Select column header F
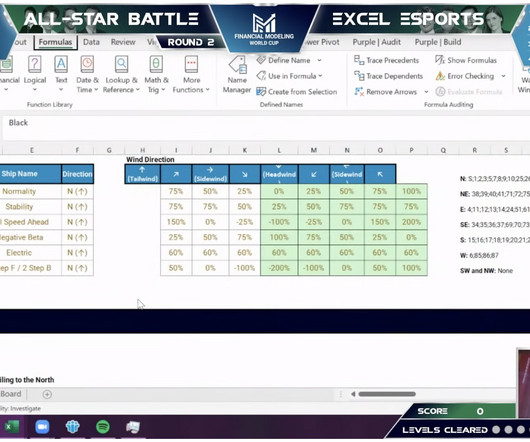Viewport: 530px width, 442px height. tap(77, 150)
